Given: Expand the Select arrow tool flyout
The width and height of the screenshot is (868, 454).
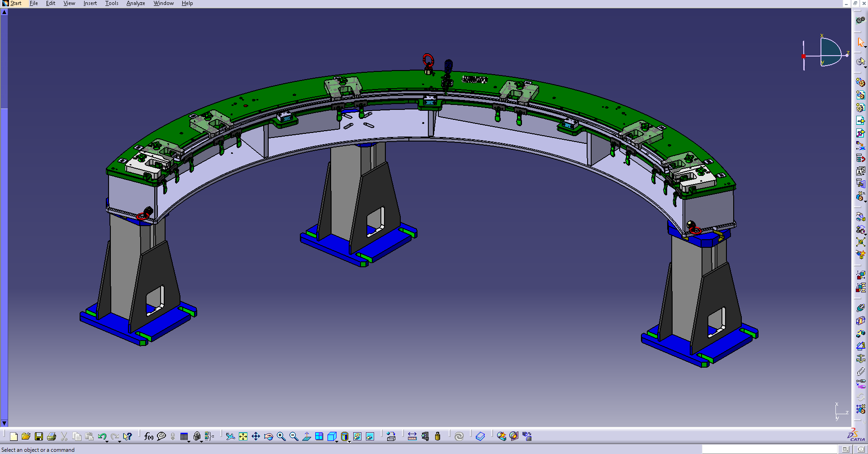Looking at the screenshot, I should (865, 47).
